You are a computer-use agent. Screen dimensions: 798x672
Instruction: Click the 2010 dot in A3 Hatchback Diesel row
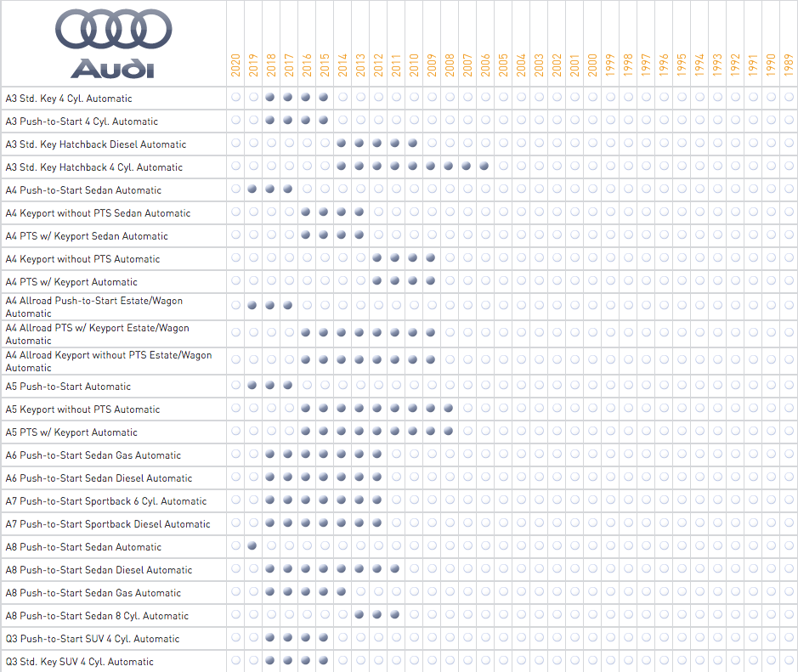coord(413,144)
